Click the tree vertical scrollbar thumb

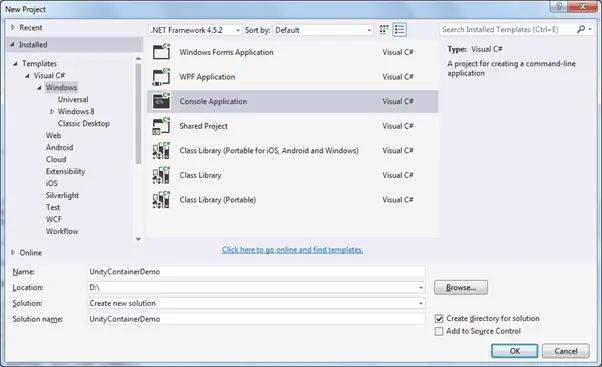click(138, 114)
